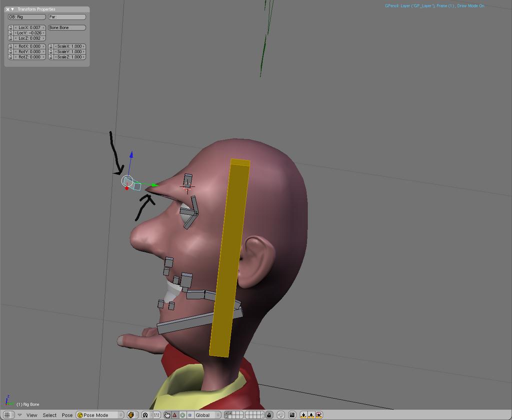Paste flipped pose icon

pos(319,415)
